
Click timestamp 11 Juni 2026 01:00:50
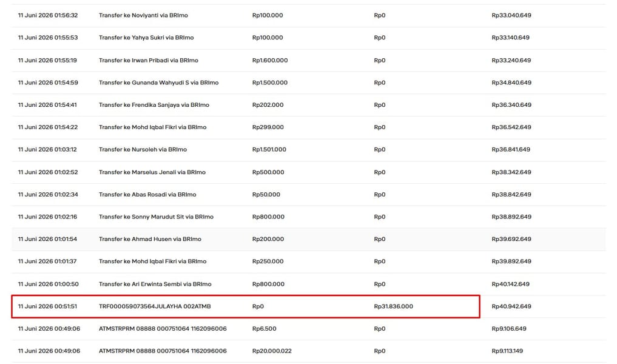pos(48,284)
